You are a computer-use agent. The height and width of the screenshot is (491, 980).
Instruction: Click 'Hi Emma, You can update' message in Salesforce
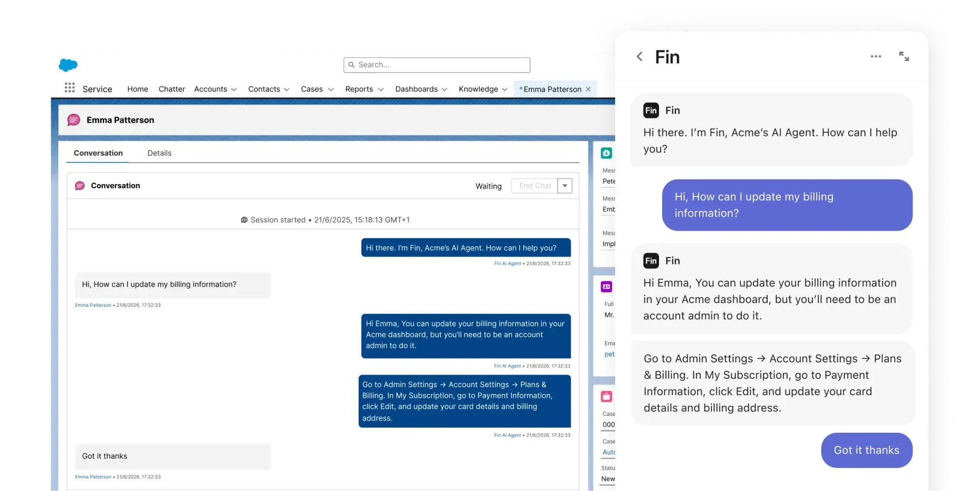tap(466, 336)
